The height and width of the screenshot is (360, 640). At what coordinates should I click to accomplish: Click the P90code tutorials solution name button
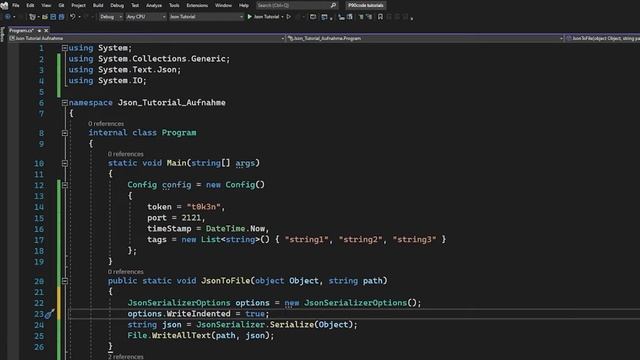click(x=366, y=5)
